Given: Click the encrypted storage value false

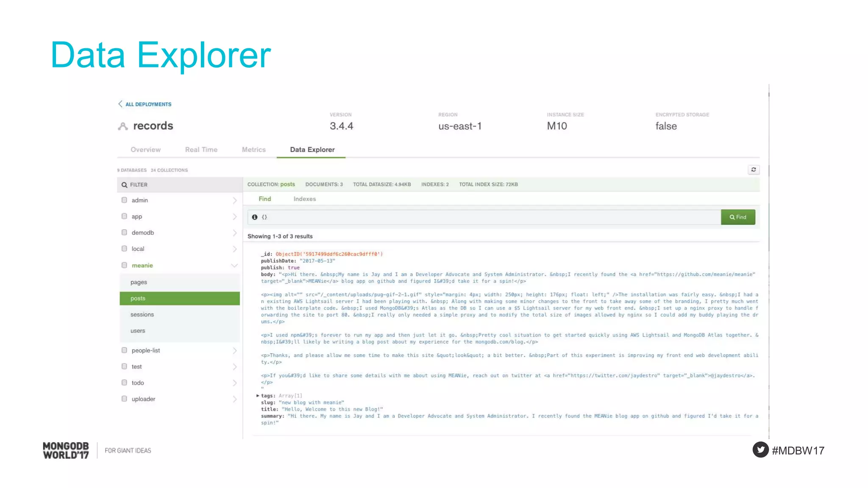Looking at the screenshot, I should [666, 126].
